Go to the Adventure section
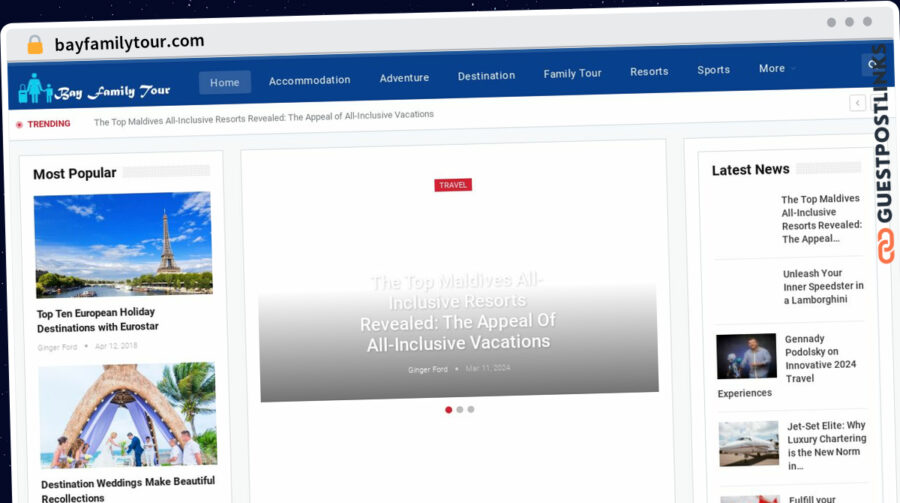 click(x=404, y=78)
